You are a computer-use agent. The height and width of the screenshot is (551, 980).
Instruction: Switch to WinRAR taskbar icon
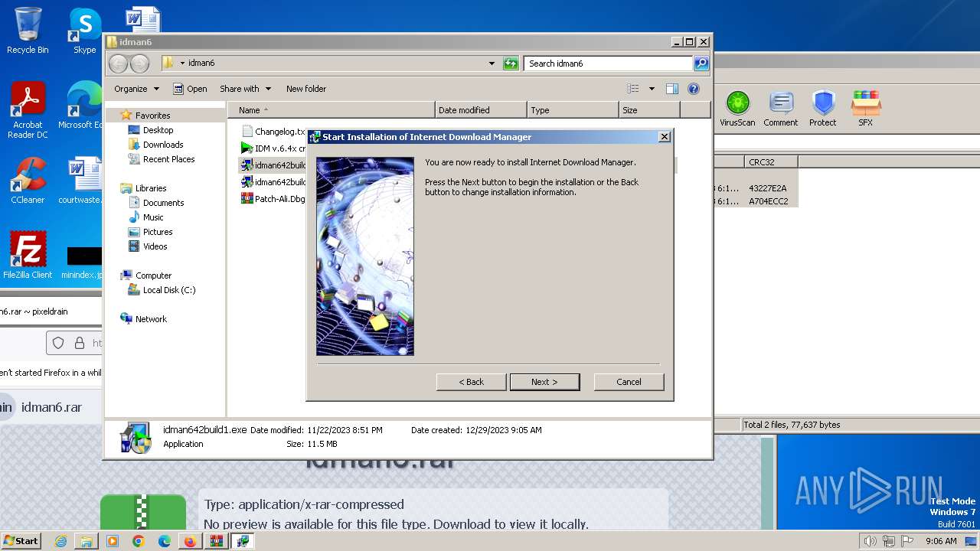pos(217,541)
